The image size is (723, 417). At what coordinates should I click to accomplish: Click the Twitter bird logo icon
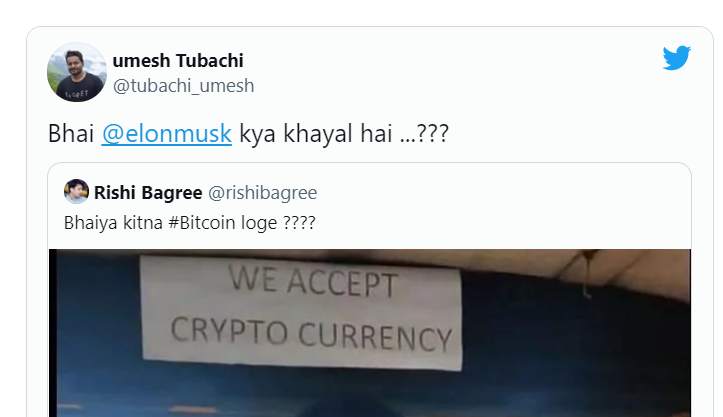tap(676, 58)
